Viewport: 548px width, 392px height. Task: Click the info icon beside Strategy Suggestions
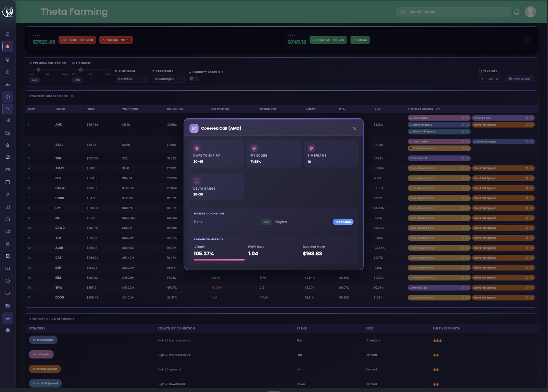pyautogui.click(x=72, y=96)
